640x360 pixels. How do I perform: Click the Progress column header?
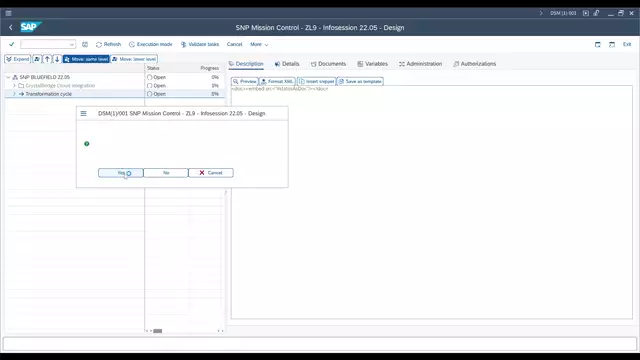tap(209, 68)
